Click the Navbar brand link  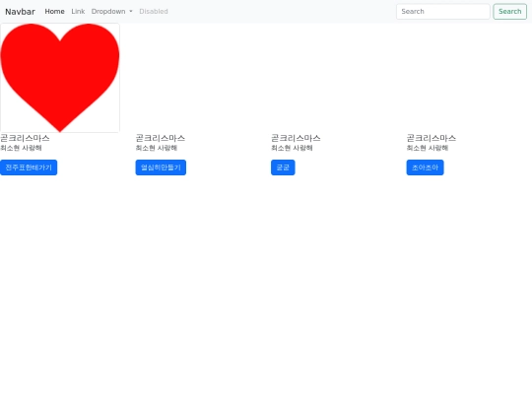(20, 12)
